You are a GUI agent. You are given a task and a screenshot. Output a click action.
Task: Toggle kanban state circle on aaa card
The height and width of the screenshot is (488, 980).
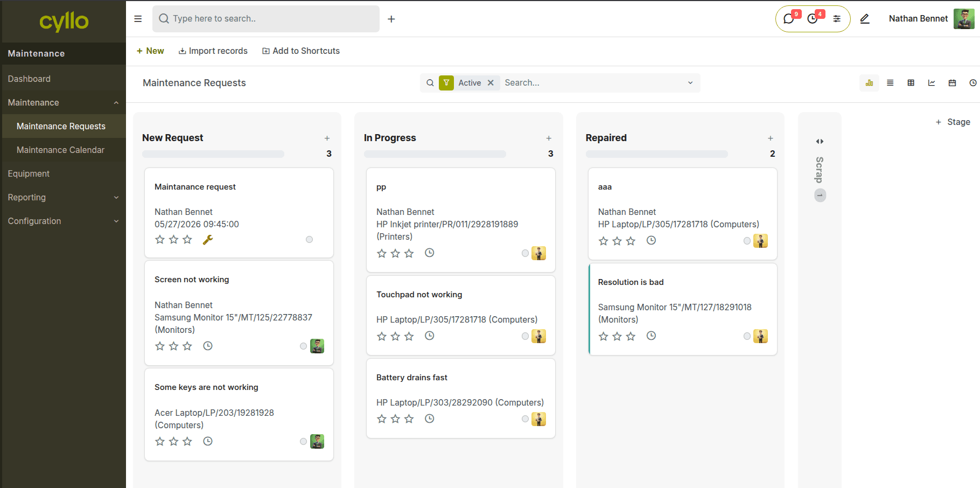[x=747, y=241]
